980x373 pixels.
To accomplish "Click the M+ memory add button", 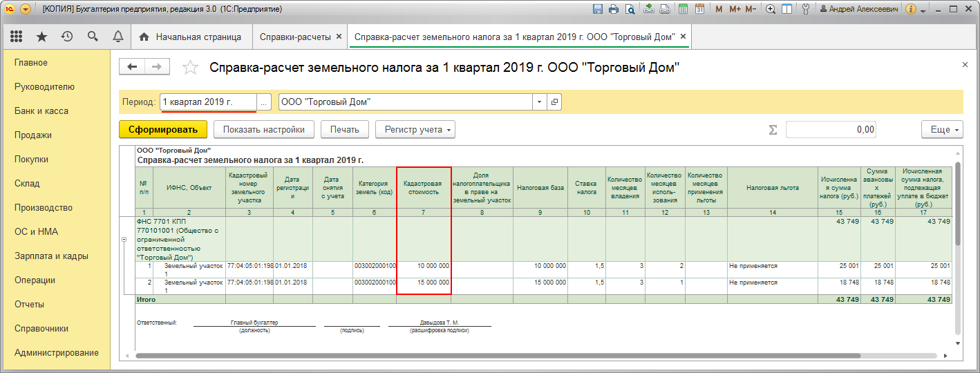I will [735, 9].
